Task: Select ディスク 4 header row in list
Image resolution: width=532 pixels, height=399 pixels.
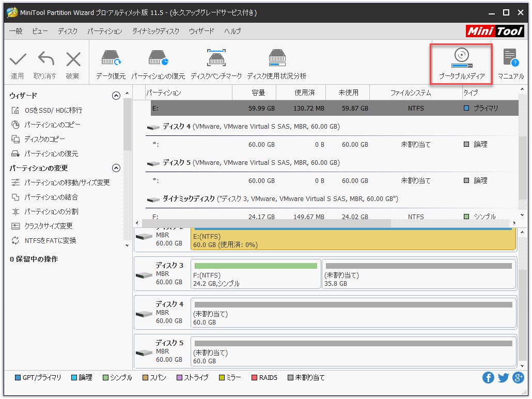Action: (x=332, y=127)
